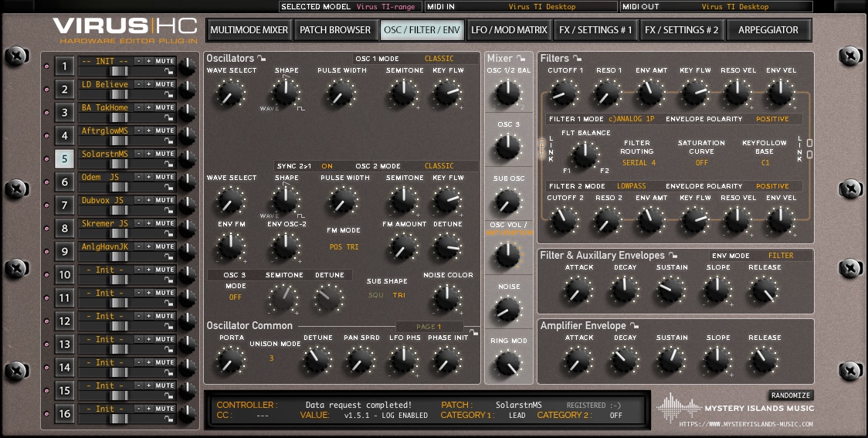Open the OSC 2 MODE Classic selector

pyautogui.click(x=439, y=166)
